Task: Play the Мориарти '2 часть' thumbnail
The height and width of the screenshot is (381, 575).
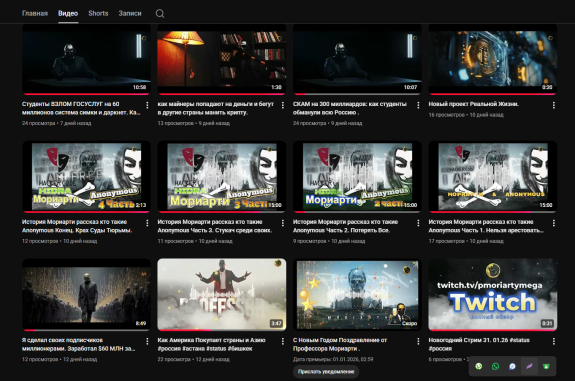Action: pyautogui.click(x=357, y=176)
